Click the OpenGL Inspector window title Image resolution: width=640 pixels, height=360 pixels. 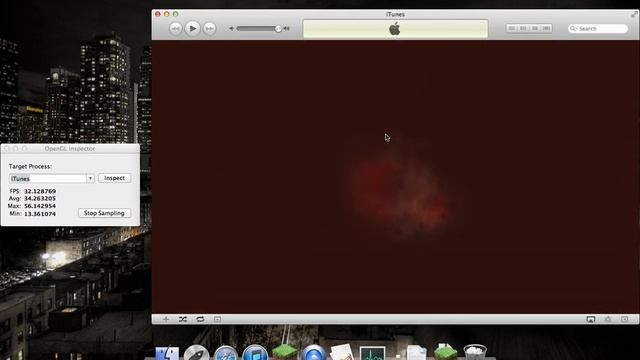[x=70, y=149]
